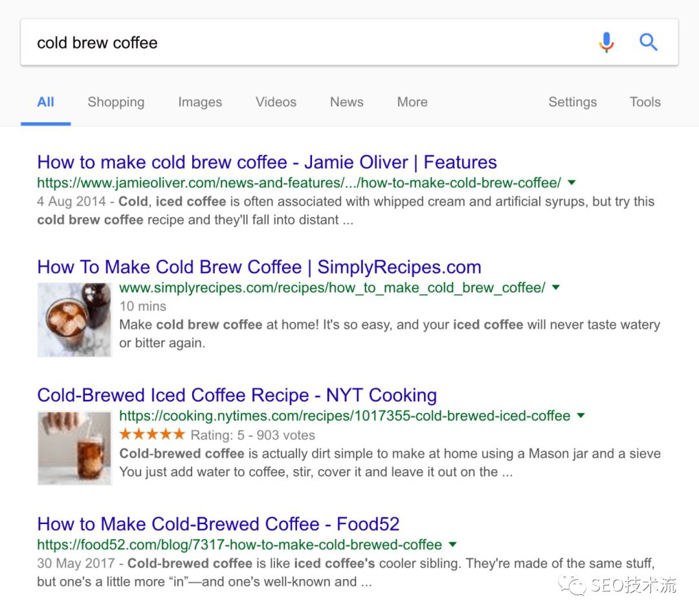Expand the dropdown arrow beside jamieoliver.com URL
The image size is (699, 616).
[x=571, y=183]
